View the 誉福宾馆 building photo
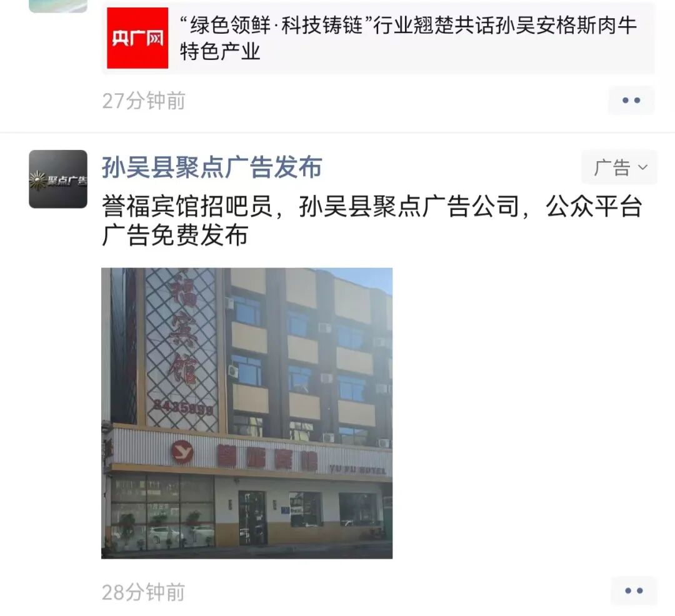This screenshot has height=616, width=675. (x=247, y=413)
